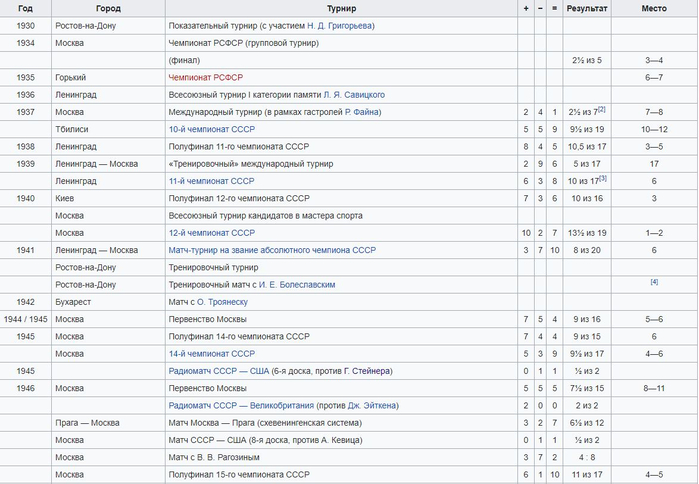Select the year cell 1944 / 1945
The height and width of the screenshot is (484, 699).
(x=25, y=320)
